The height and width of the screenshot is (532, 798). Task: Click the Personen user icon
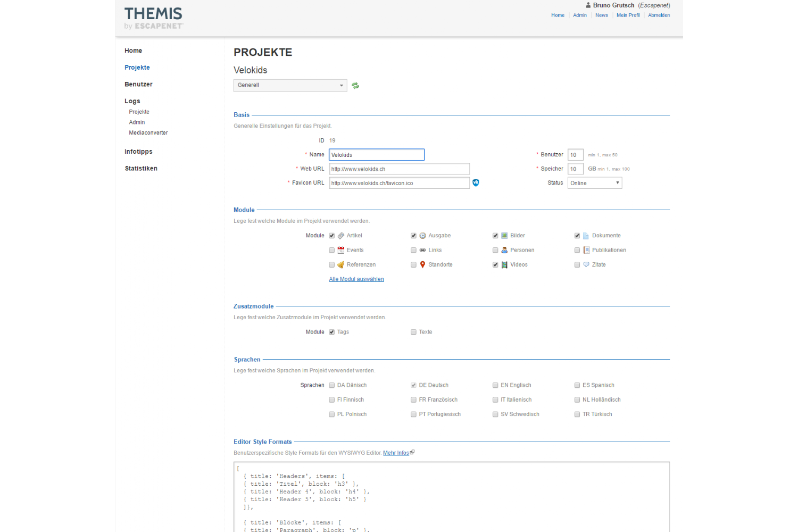click(504, 250)
